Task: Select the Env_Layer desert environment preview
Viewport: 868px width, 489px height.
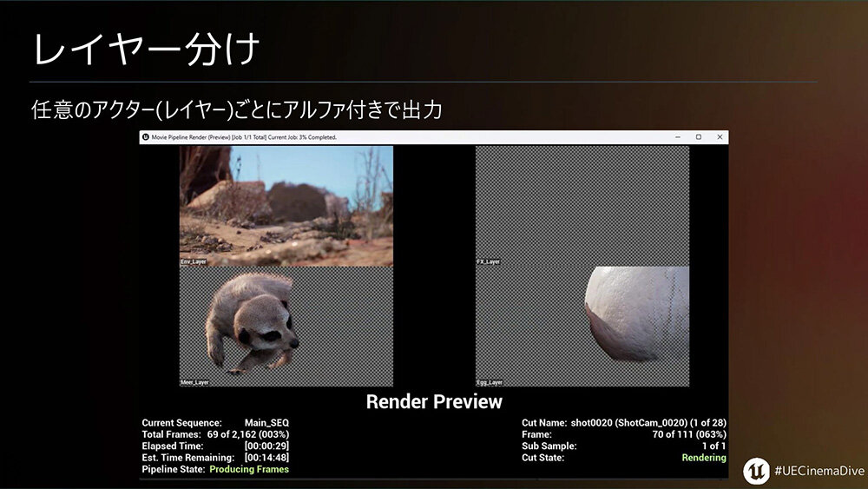Action: (286, 204)
